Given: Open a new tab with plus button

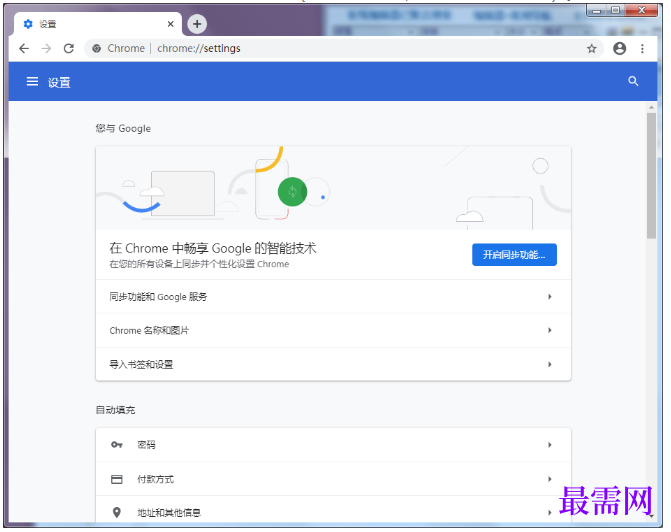Looking at the screenshot, I should tap(197, 24).
